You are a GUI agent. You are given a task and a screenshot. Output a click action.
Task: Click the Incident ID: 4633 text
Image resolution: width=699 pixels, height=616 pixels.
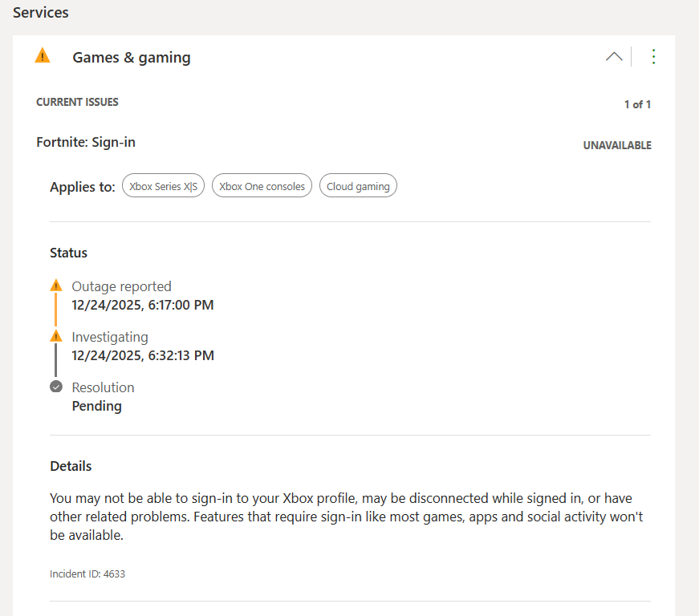(x=87, y=573)
